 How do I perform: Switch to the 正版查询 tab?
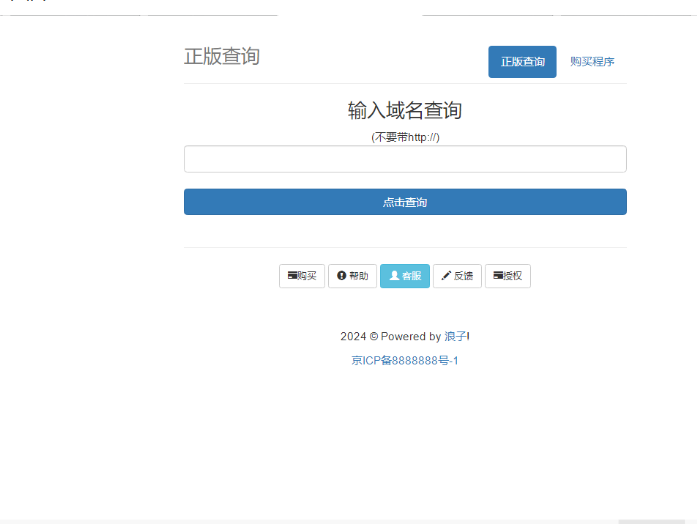pyautogui.click(x=522, y=62)
